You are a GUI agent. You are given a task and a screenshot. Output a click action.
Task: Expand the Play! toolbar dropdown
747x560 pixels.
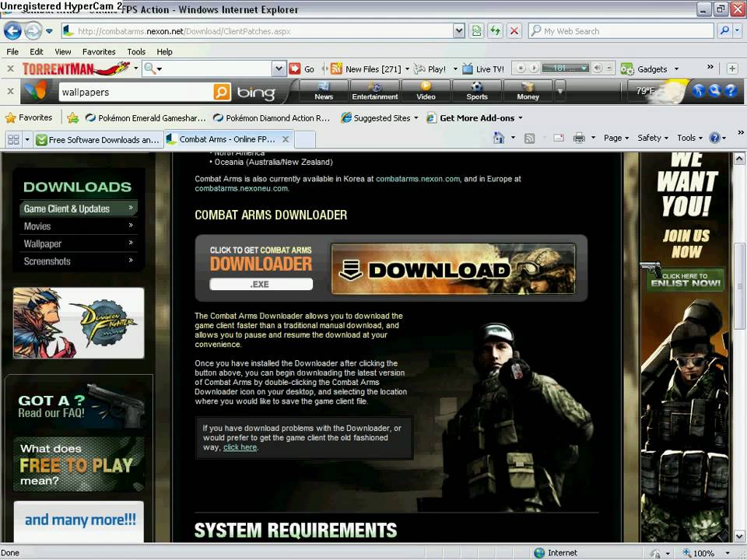(455, 69)
